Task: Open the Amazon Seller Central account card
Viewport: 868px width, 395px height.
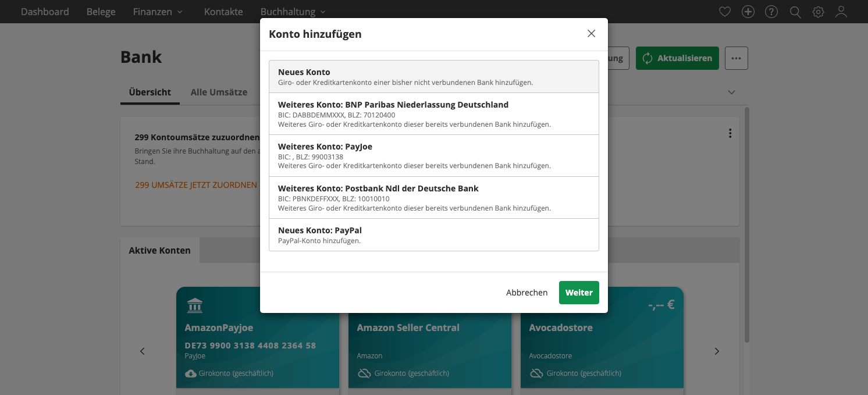Action: [430, 350]
